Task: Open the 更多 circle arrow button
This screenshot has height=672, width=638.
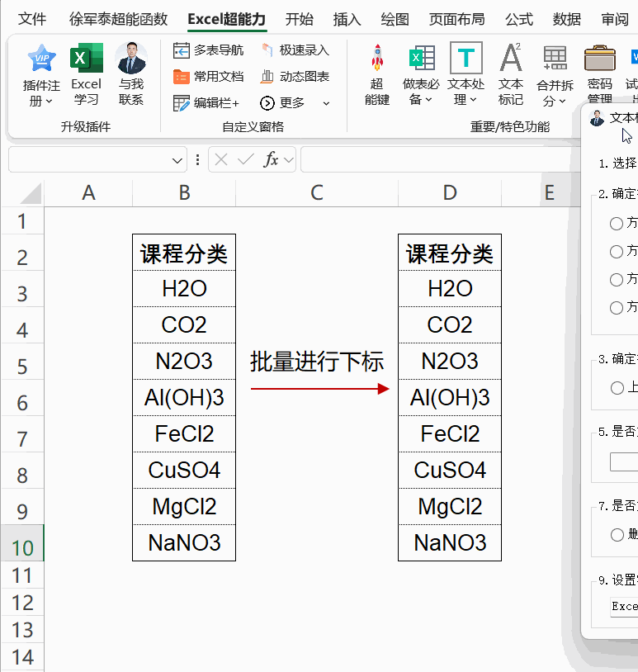Action: pos(267,103)
